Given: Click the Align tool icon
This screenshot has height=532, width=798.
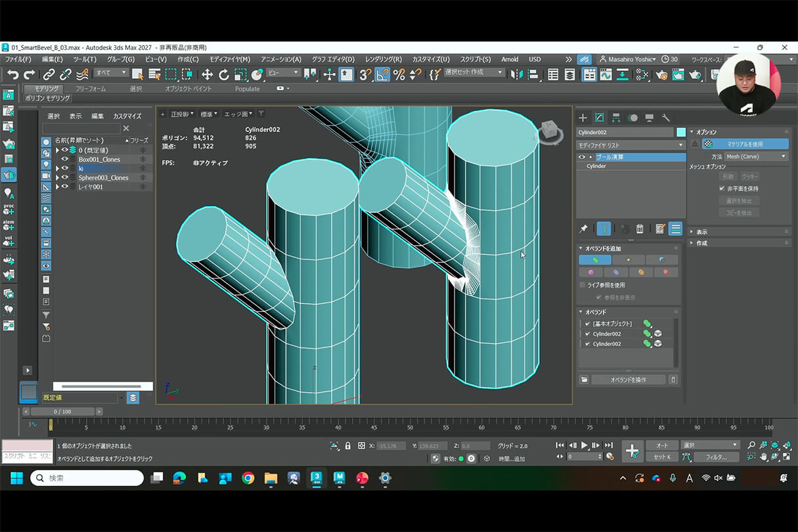Looking at the screenshot, I should tap(534, 74).
